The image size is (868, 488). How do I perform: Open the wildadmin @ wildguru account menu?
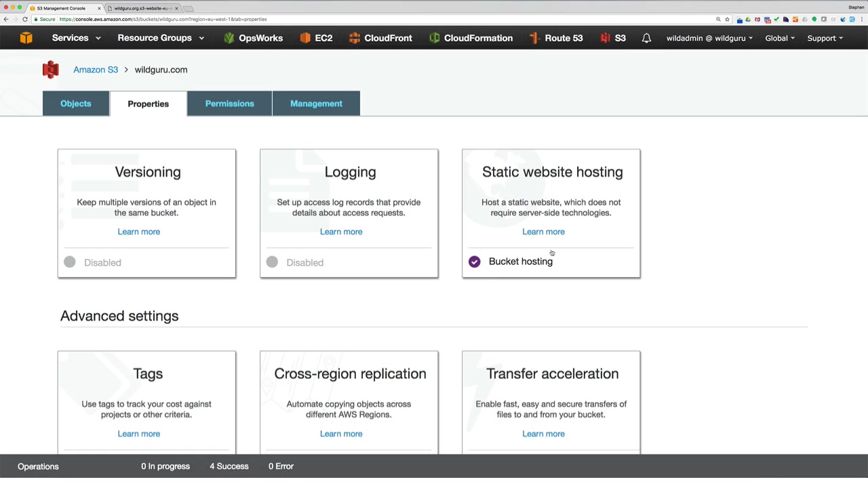[x=709, y=39]
